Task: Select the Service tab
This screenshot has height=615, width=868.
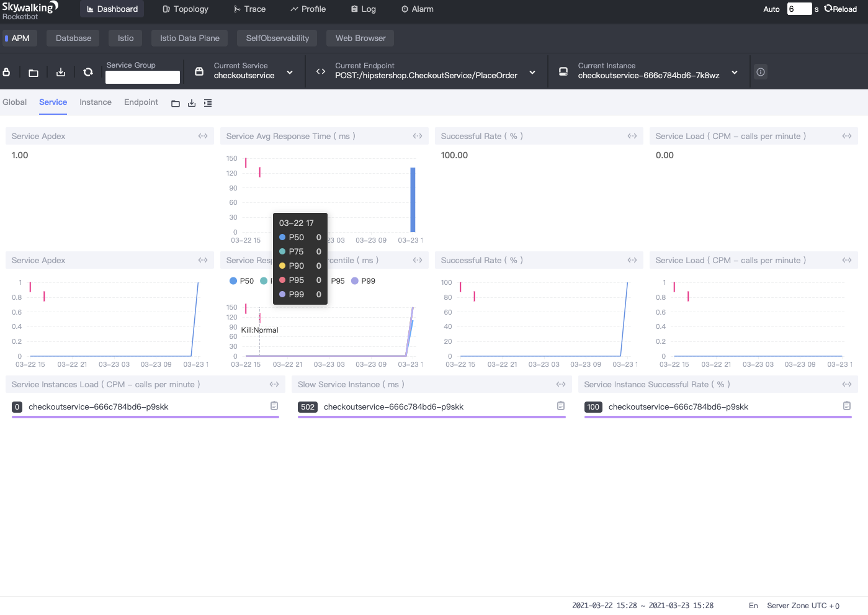Action: 53,102
